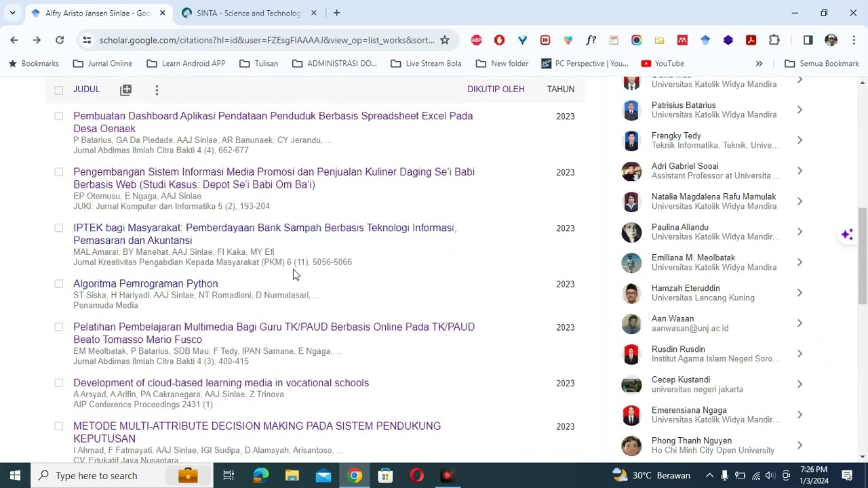
Task: Open the Jurnal Online bookmark folder
Action: coord(102,63)
